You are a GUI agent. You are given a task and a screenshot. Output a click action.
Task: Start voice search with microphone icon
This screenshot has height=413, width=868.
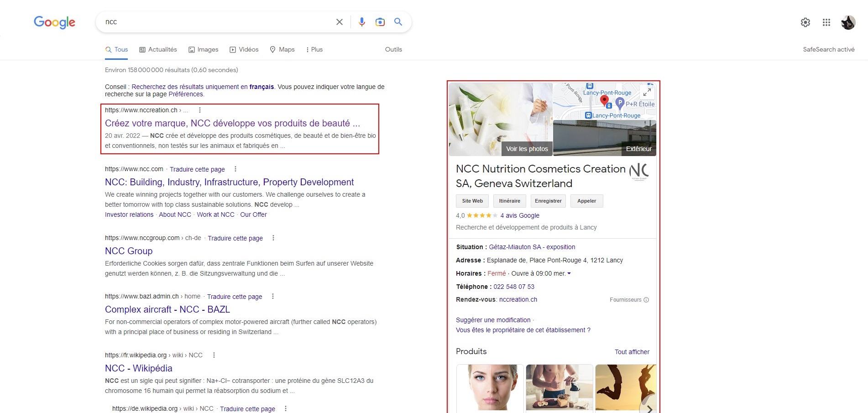(362, 22)
